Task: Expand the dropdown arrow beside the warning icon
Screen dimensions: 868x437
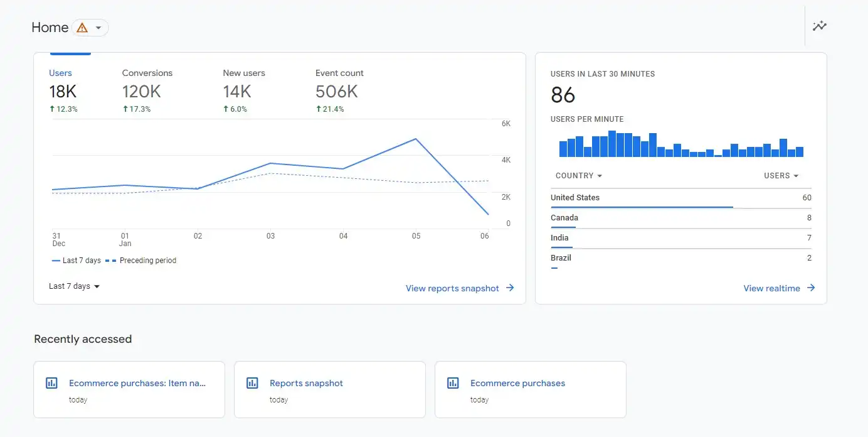Action: click(x=98, y=28)
